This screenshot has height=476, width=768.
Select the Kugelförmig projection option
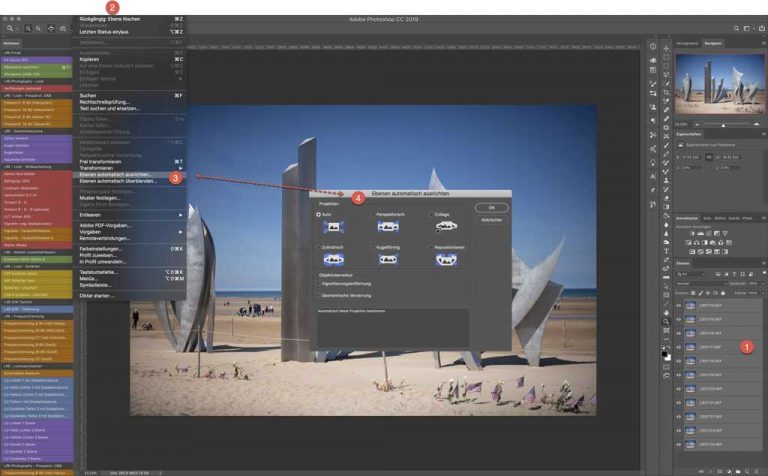click(373, 247)
